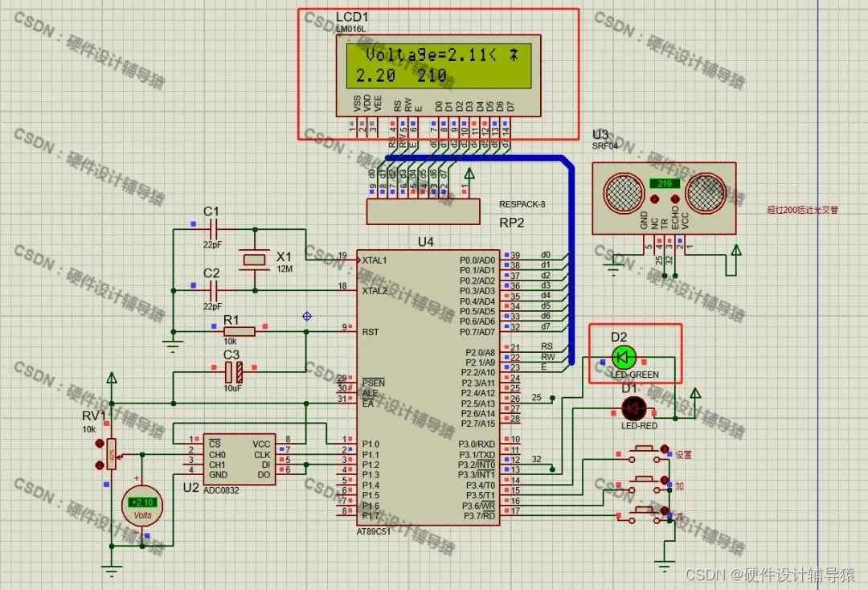Screen dimensions: 868x590
Task: Click the green LED D2 symbol
Action: [624, 358]
